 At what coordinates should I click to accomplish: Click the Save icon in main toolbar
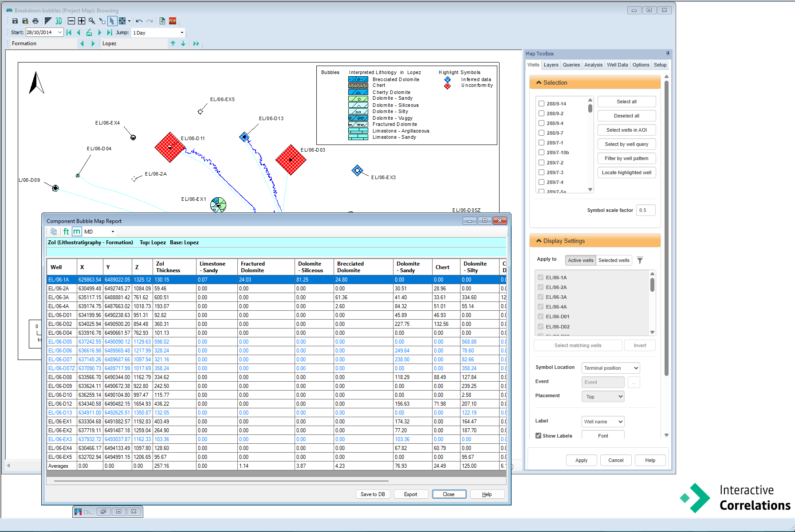[15, 21]
